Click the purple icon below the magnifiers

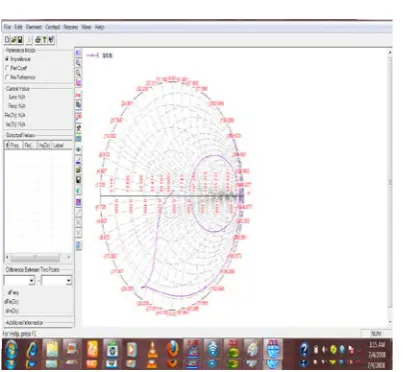coord(78,83)
